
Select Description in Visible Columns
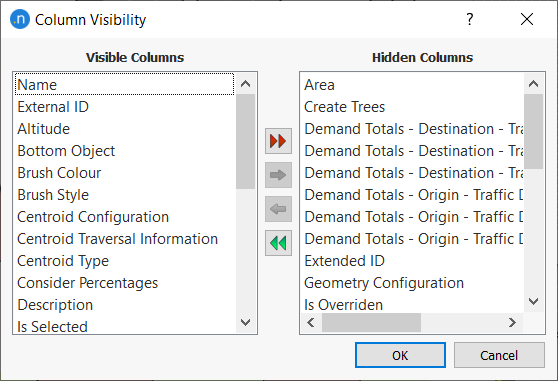click(x=125, y=305)
